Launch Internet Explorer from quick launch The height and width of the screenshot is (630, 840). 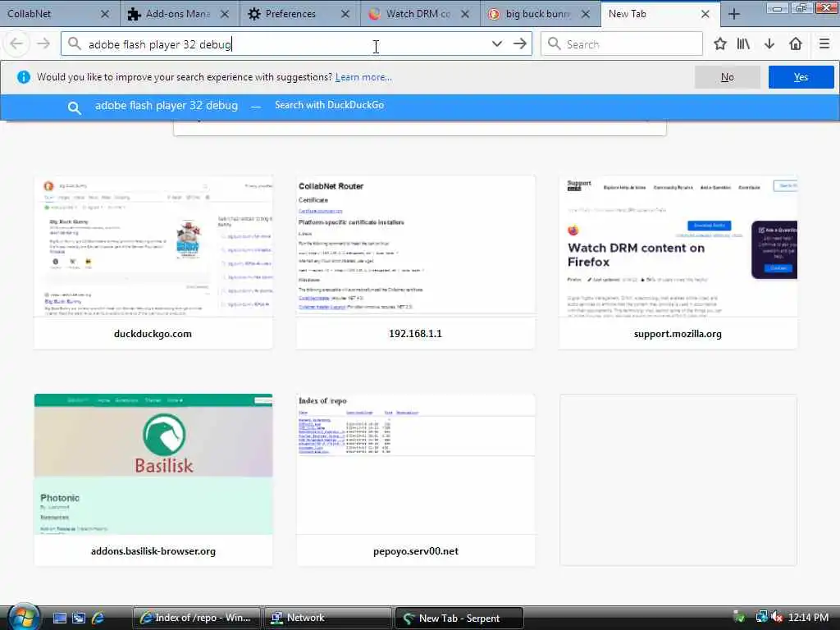coord(98,619)
